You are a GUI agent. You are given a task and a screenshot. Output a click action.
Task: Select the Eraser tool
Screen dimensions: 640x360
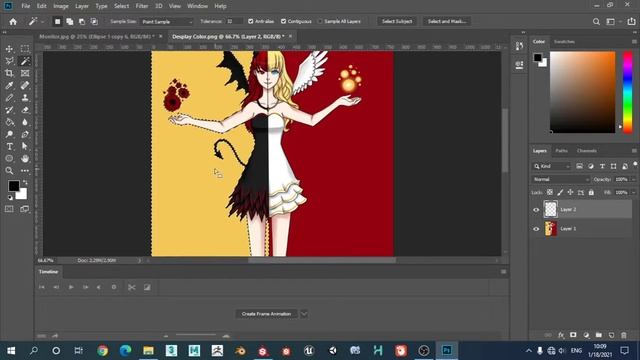pos(25,110)
